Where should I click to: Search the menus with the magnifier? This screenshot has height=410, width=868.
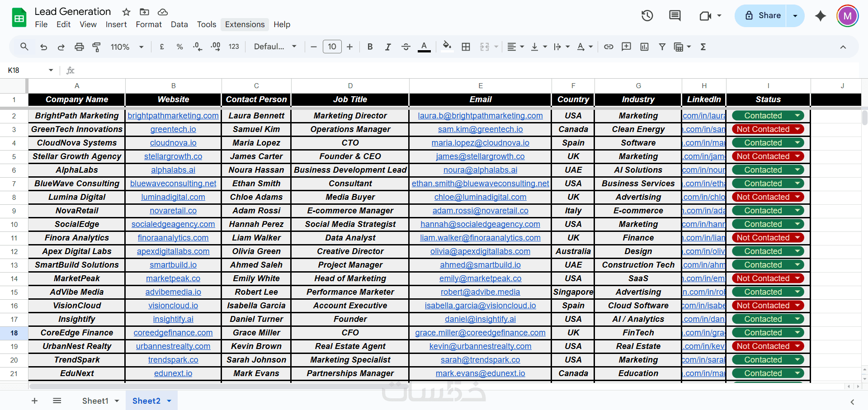point(24,47)
